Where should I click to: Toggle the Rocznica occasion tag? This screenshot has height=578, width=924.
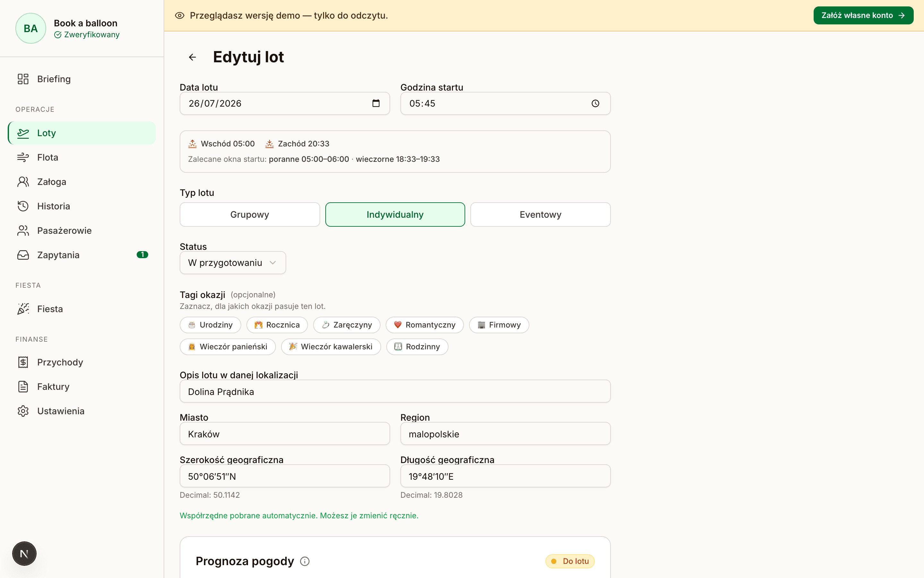(x=277, y=325)
